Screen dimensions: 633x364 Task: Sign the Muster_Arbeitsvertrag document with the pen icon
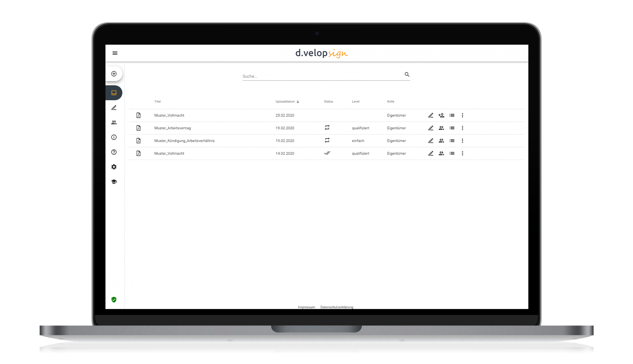pos(431,128)
